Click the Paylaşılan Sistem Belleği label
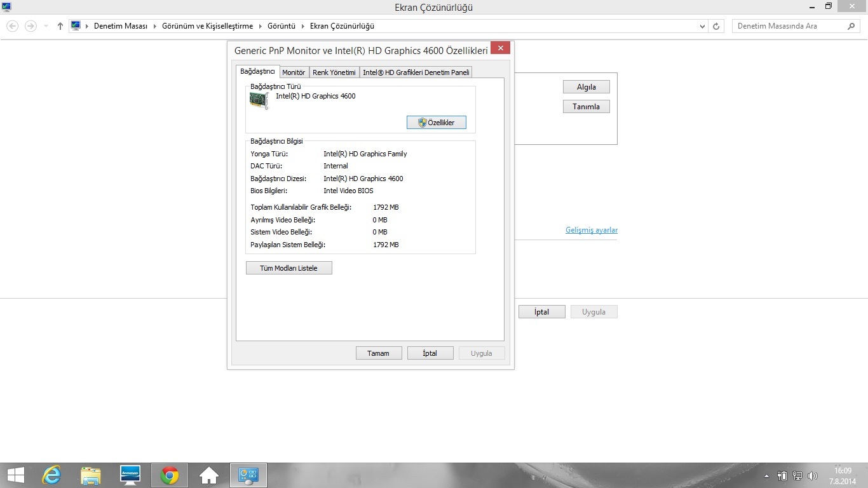 coord(288,245)
